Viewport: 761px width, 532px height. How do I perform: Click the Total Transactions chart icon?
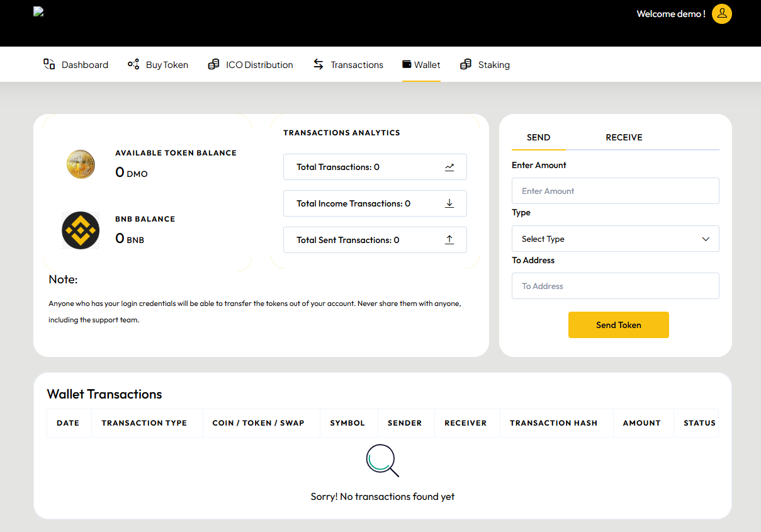point(449,167)
